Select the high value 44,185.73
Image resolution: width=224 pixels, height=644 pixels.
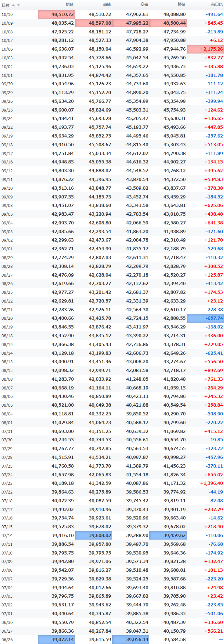tap(100, 197)
